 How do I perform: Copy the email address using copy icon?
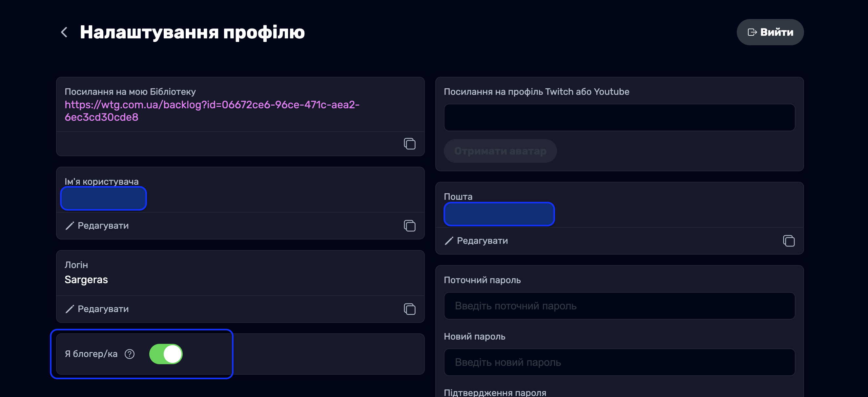click(x=789, y=241)
